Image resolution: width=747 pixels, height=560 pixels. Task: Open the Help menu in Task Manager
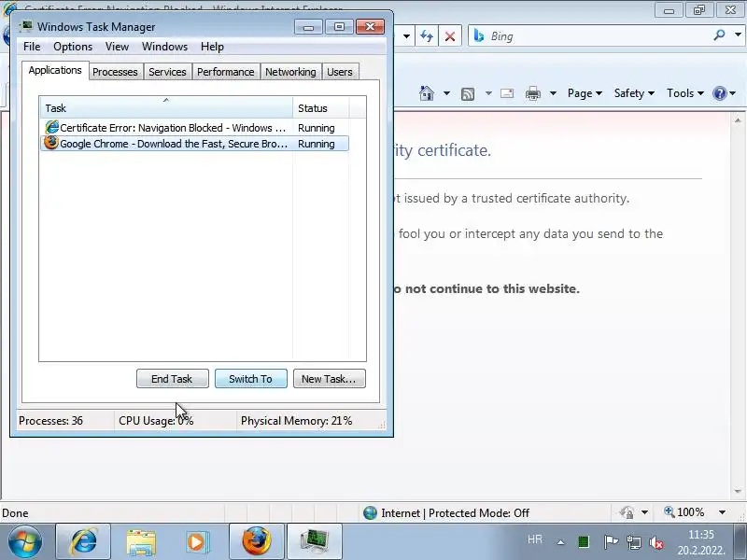pos(212,47)
